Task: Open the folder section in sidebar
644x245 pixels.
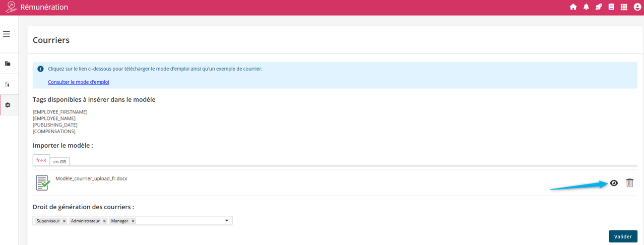Action: (8, 64)
